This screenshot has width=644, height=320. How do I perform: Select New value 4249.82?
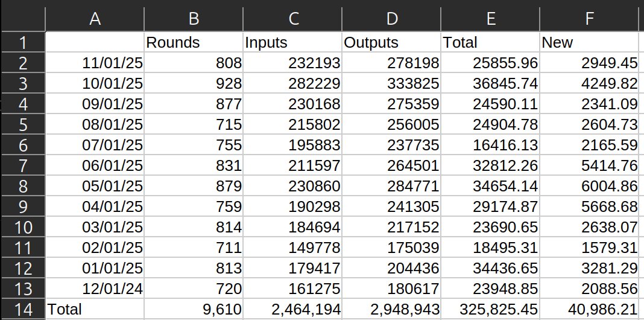pos(589,83)
